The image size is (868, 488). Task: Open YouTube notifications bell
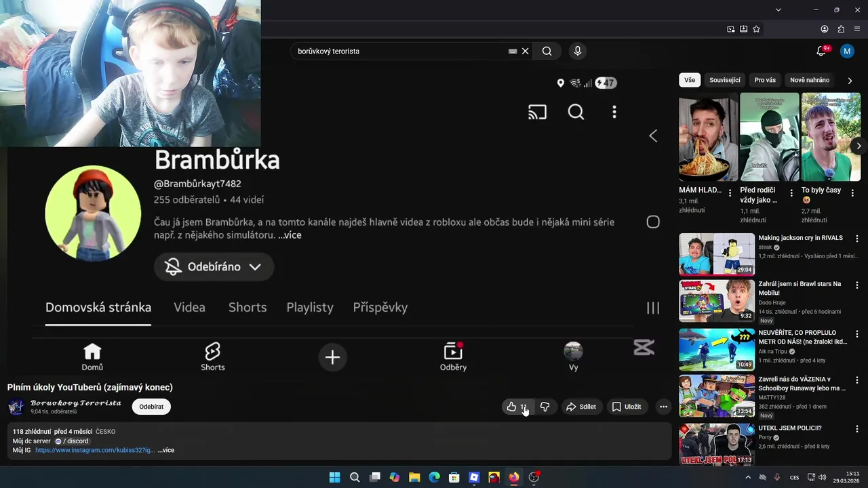click(821, 51)
